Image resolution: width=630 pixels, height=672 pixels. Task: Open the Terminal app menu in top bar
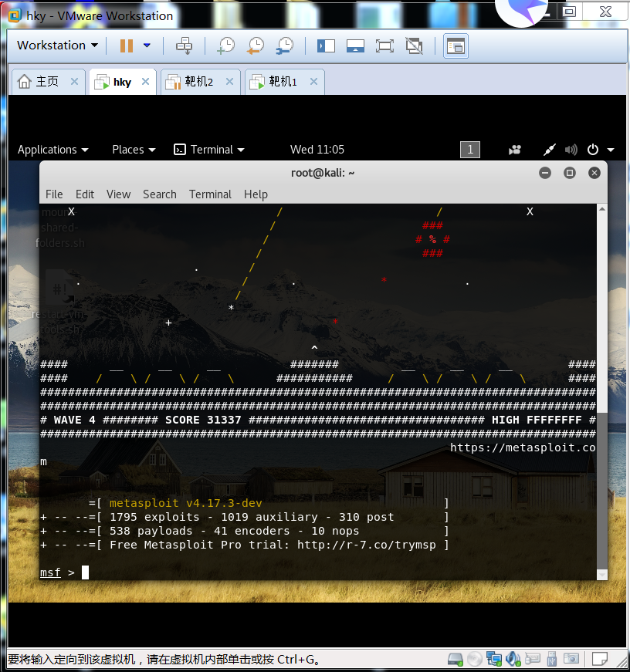click(x=209, y=150)
